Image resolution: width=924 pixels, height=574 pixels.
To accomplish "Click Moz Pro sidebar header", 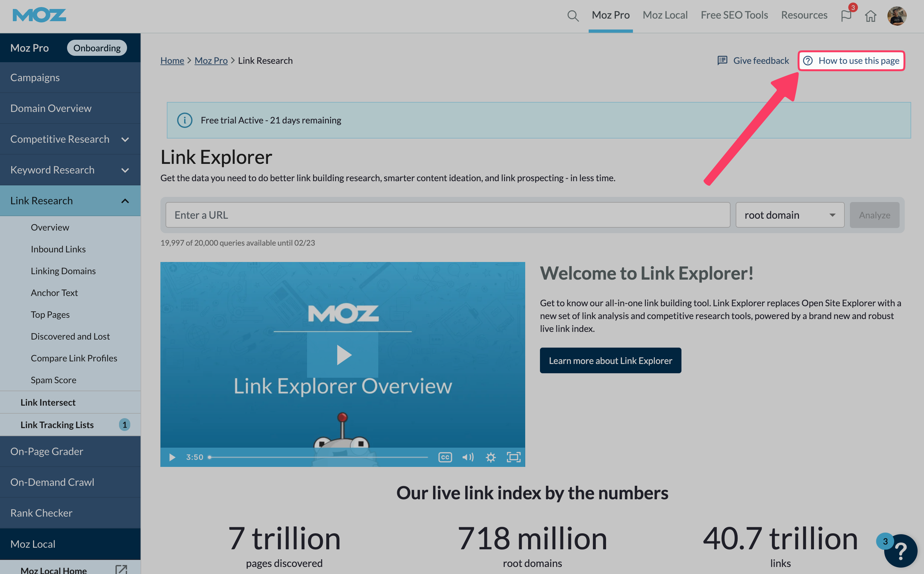I will (x=30, y=48).
